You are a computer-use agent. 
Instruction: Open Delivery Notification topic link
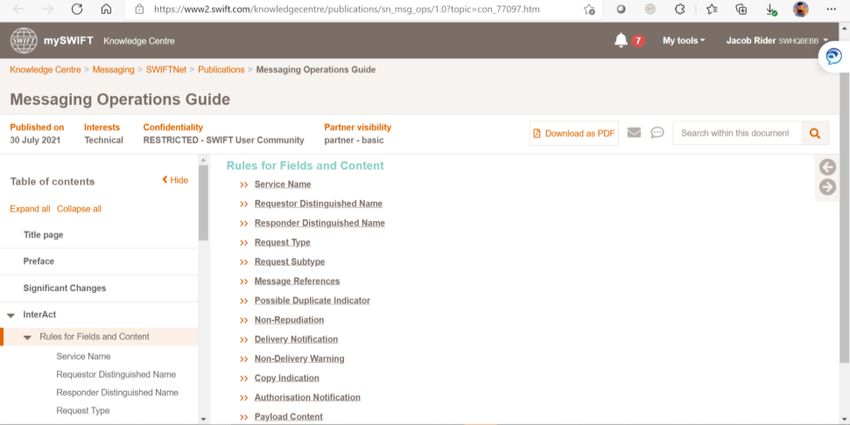coord(296,339)
